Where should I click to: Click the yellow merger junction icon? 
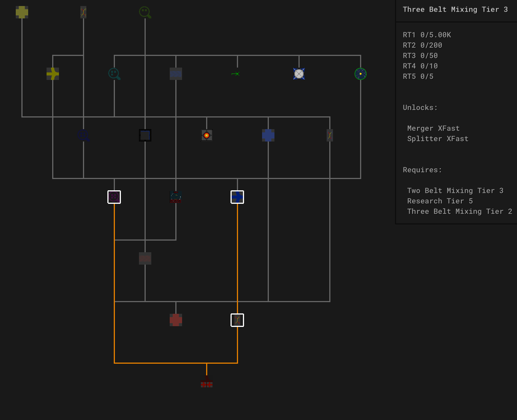(x=53, y=74)
